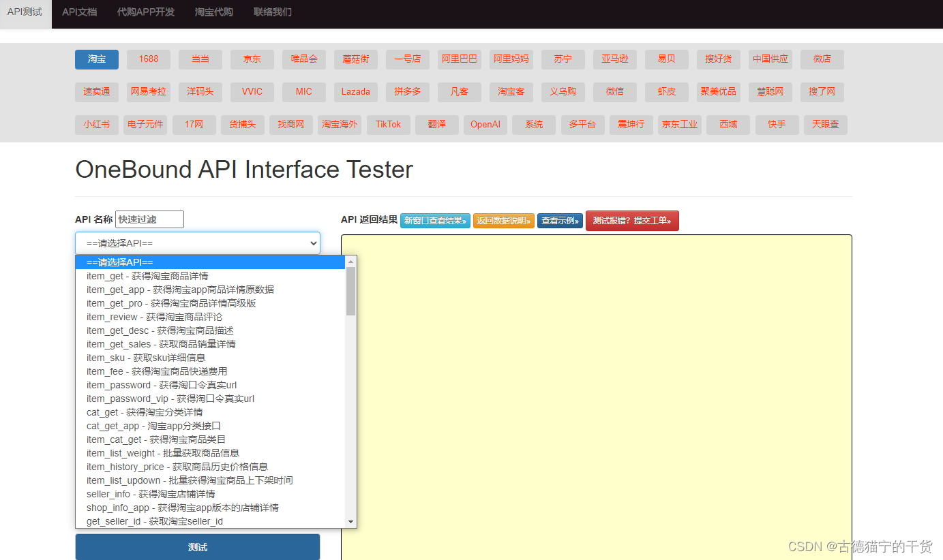Select the Lazada platform button
This screenshot has width=943, height=560.
tap(356, 92)
